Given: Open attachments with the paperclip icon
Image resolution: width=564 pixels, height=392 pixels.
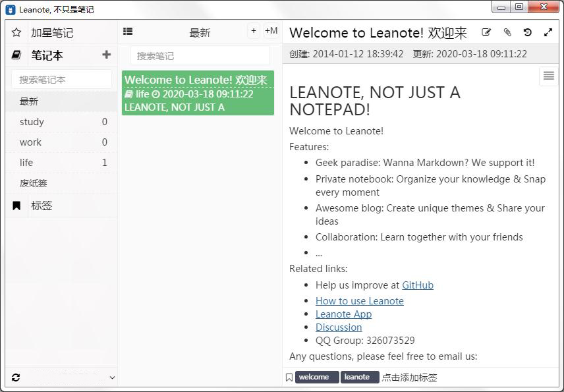Looking at the screenshot, I should (x=507, y=32).
